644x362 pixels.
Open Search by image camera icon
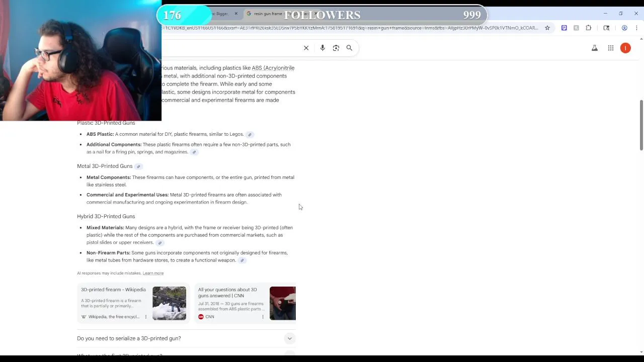(336, 48)
